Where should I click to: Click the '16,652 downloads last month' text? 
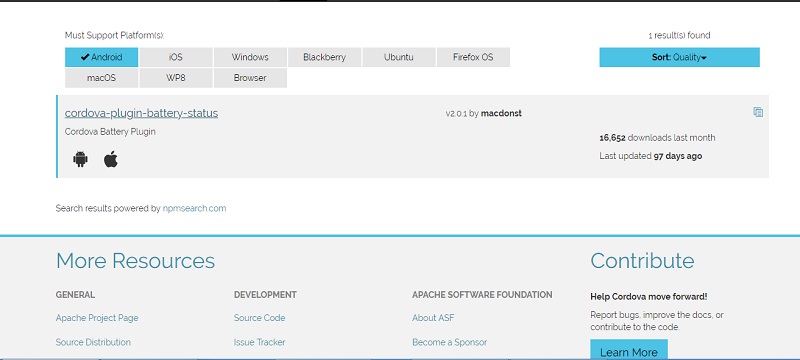657,138
